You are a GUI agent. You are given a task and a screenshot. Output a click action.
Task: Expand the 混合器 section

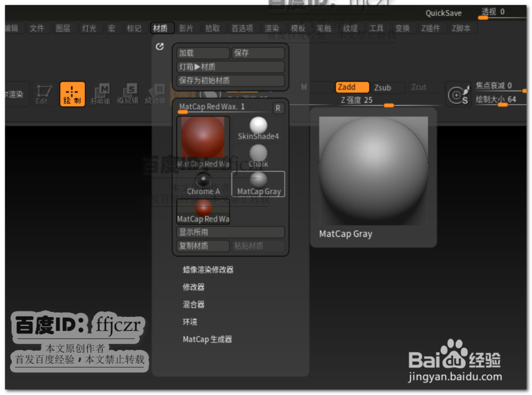coord(194,305)
